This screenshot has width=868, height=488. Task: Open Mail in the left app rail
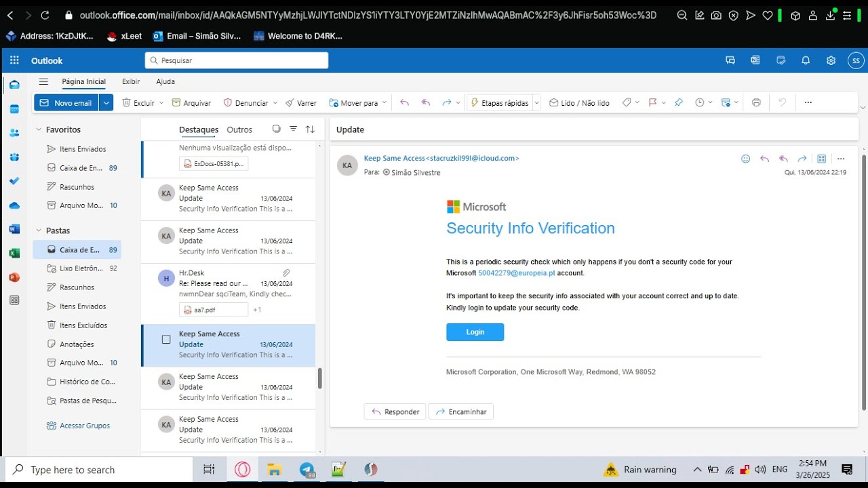coord(14,85)
